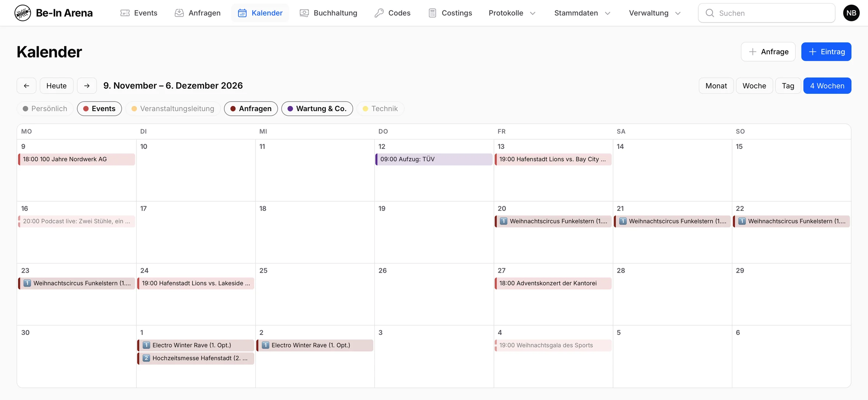Click the Events ticket icon in navbar
868x400 pixels.
(125, 13)
